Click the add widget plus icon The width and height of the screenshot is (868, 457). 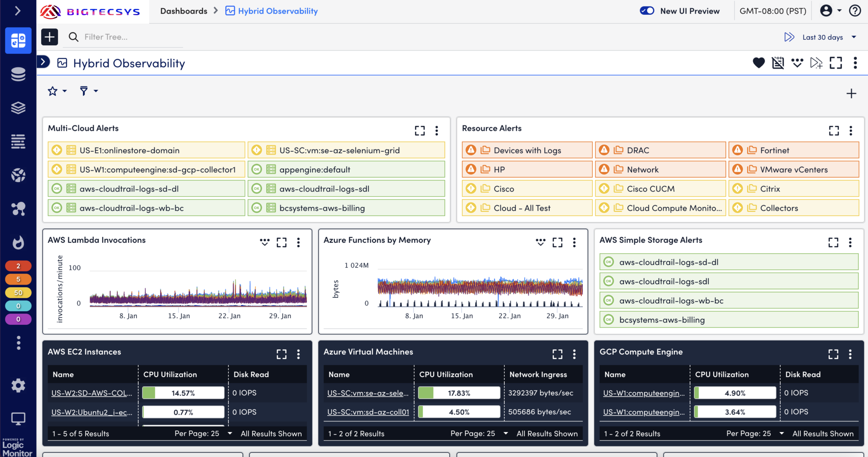851,94
